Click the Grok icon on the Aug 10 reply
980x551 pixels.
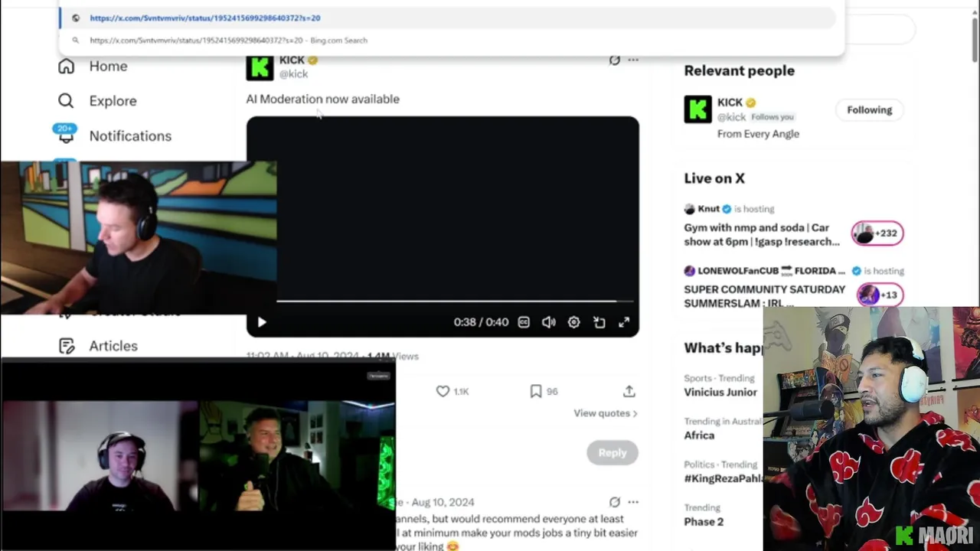pos(614,502)
